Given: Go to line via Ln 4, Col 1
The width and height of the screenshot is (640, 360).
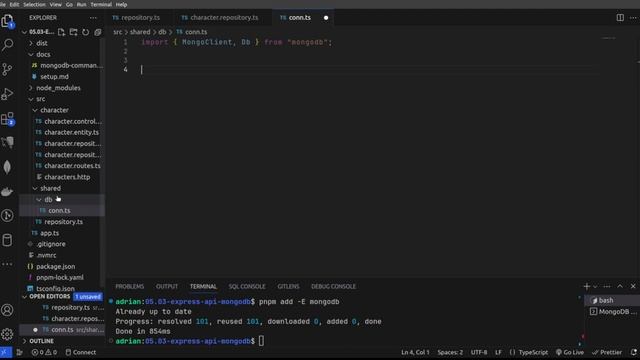Looking at the screenshot, I should [x=415, y=352].
